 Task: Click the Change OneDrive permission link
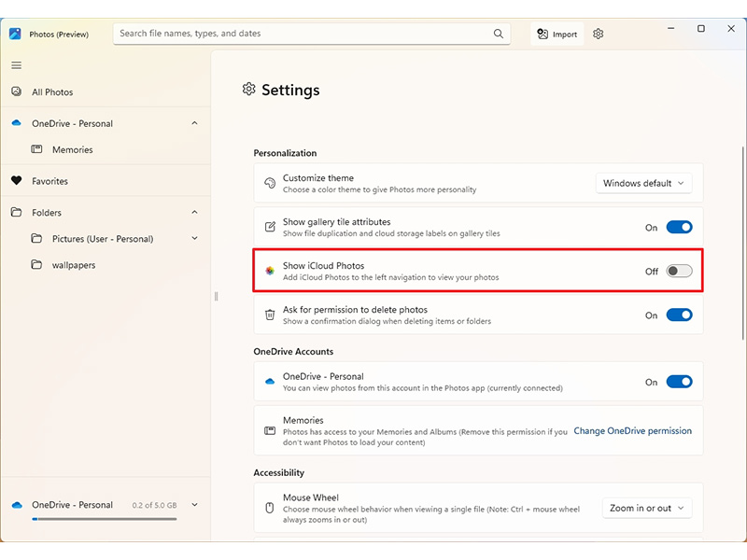click(632, 430)
